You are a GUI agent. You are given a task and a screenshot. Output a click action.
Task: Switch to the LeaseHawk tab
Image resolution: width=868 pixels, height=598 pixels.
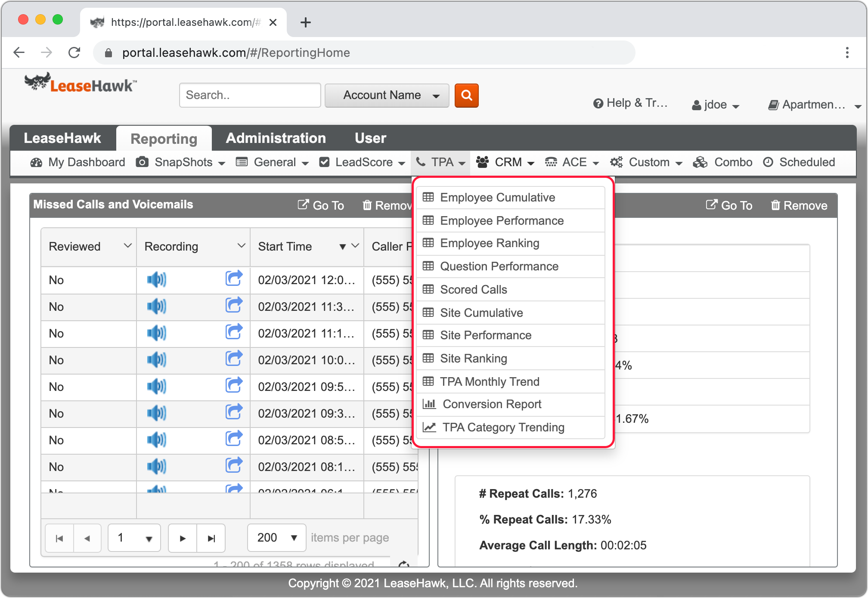(x=62, y=138)
